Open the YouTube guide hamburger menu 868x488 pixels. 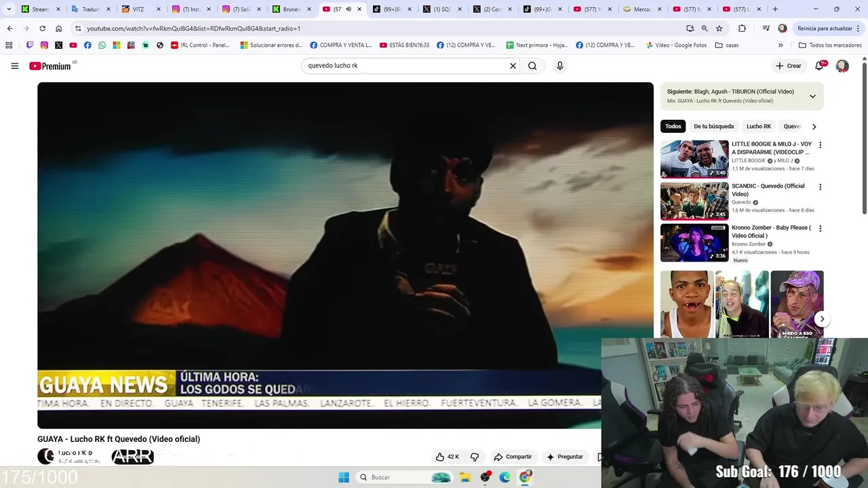(14, 66)
